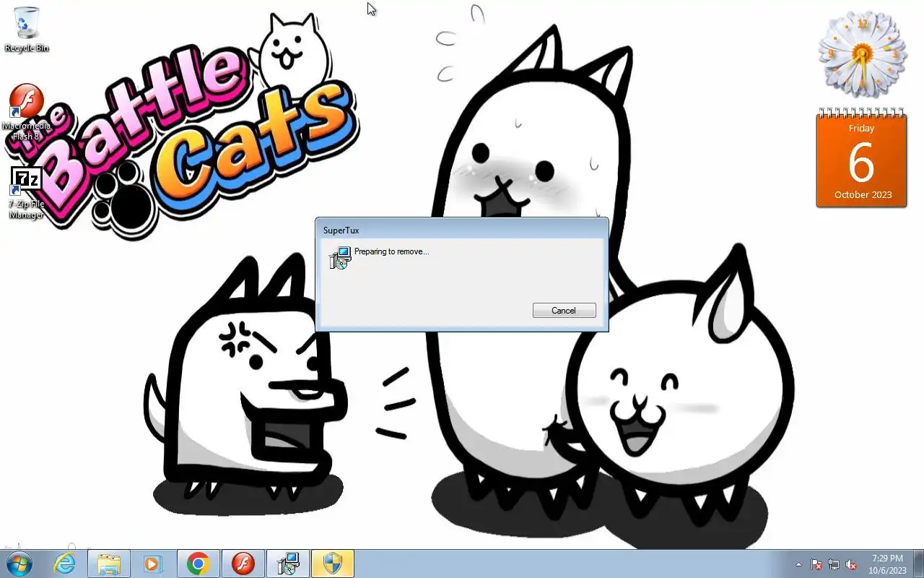
Task: Open Flash from the taskbar
Action: [243, 564]
